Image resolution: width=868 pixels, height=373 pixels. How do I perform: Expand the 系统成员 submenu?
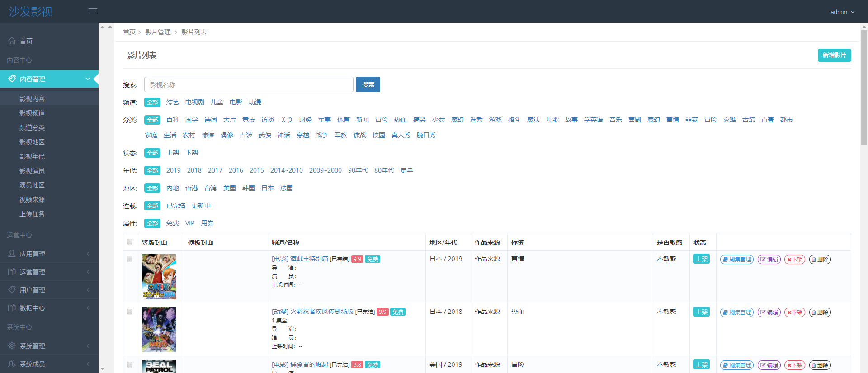88,364
